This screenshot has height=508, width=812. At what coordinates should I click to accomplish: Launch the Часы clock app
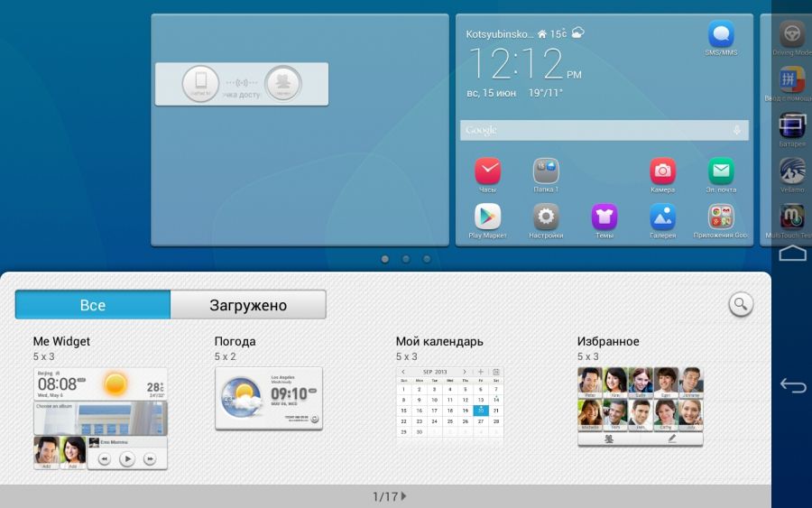pyautogui.click(x=487, y=171)
